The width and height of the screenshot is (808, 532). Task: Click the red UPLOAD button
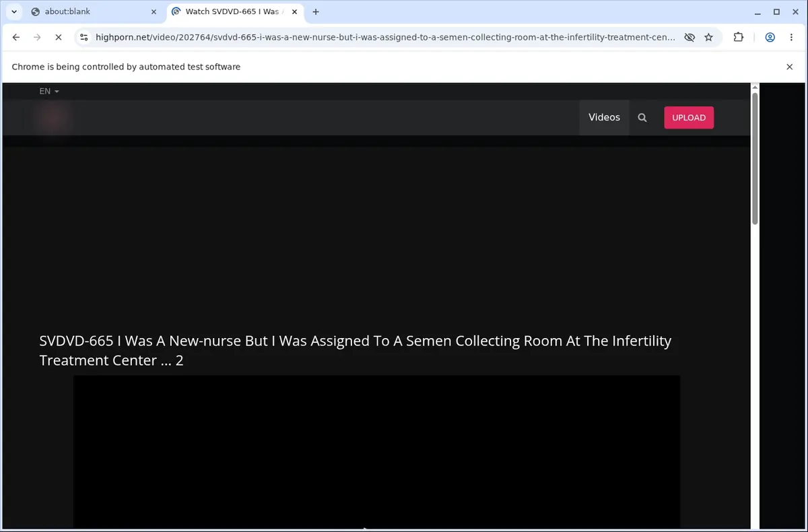point(689,117)
